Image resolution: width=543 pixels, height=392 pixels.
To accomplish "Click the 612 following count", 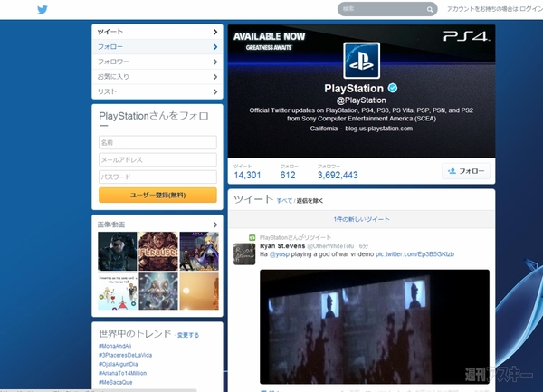I will [288, 175].
